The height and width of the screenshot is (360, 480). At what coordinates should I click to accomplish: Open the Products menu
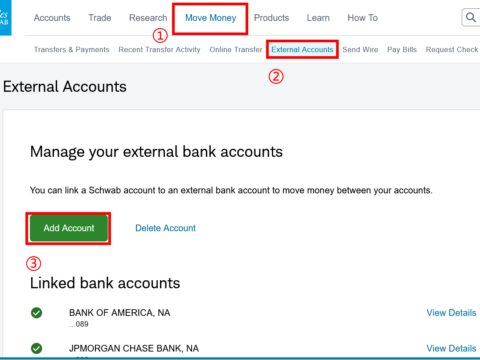click(271, 18)
